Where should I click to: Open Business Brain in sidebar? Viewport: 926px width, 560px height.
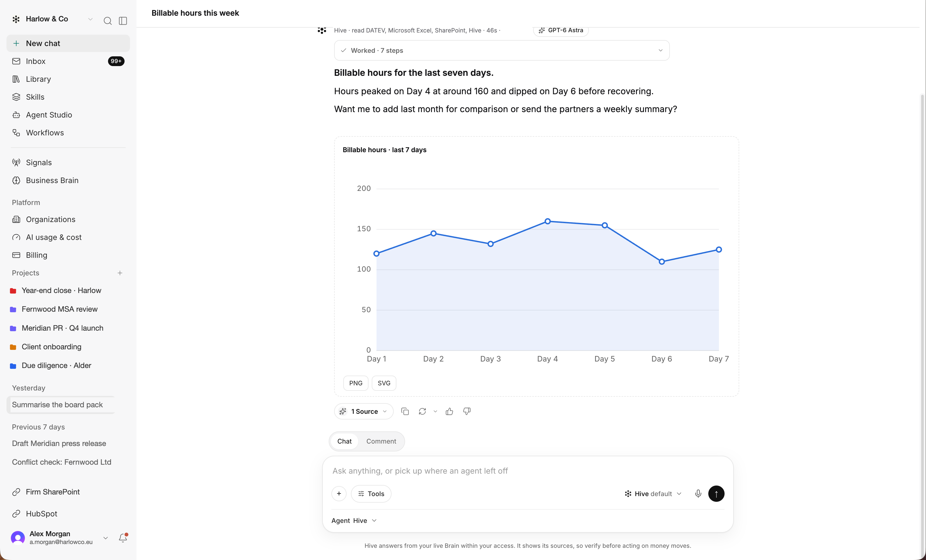[x=68, y=180]
